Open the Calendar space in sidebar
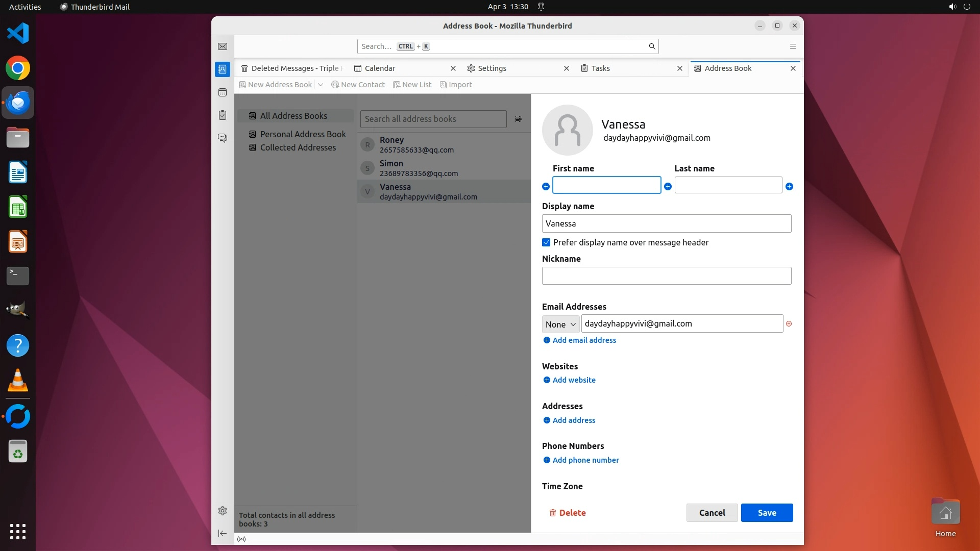The width and height of the screenshot is (980, 551). pyautogui.click(x=223, y=92)
